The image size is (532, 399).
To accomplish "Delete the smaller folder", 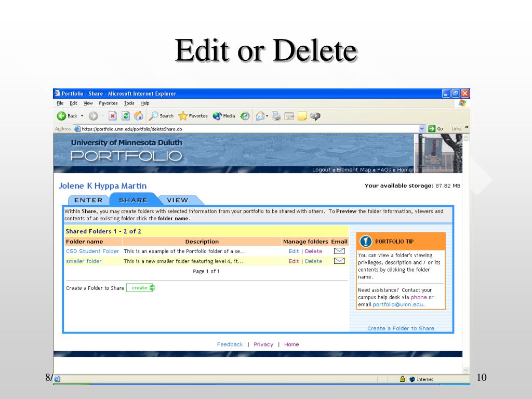I will [313, 261].
